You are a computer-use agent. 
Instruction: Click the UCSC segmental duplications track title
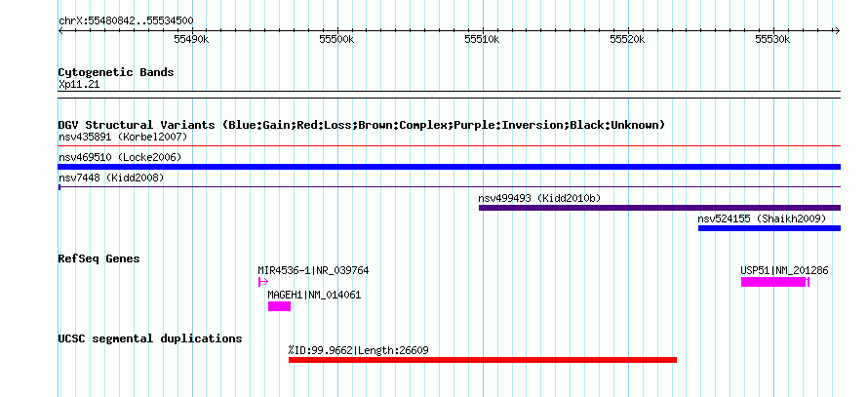150,338
